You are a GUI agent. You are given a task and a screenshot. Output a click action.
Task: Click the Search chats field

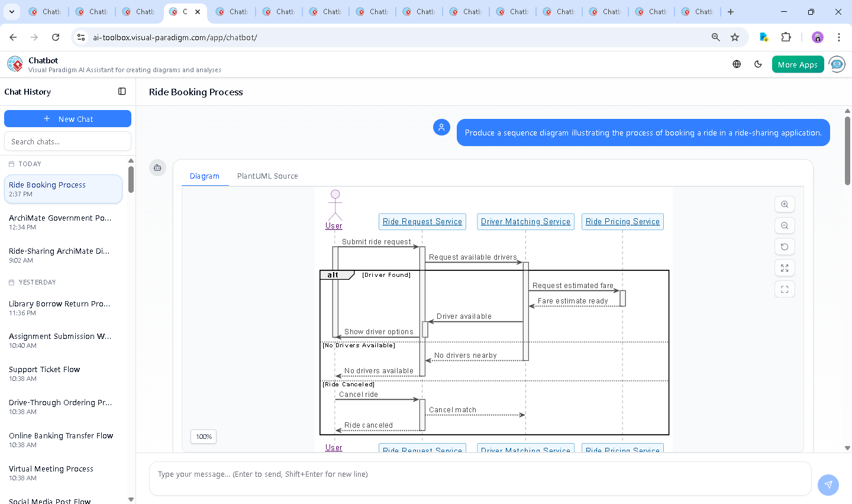[x=67, y=142]
